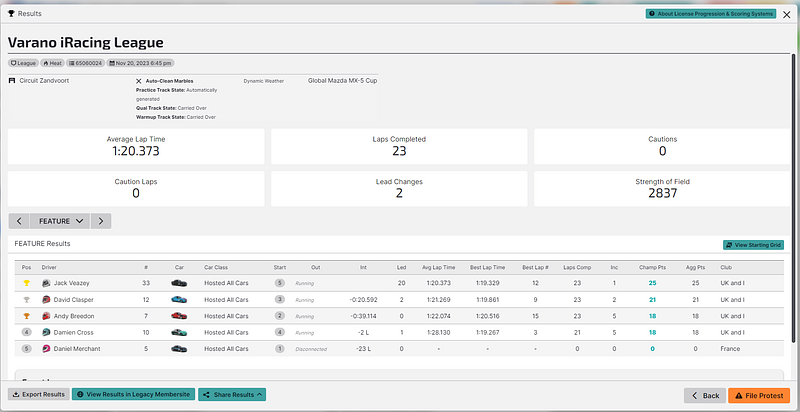This screenshot has height=412, width=800.
Task: Select driver name Damien Cross
Action: click(74, 332)
